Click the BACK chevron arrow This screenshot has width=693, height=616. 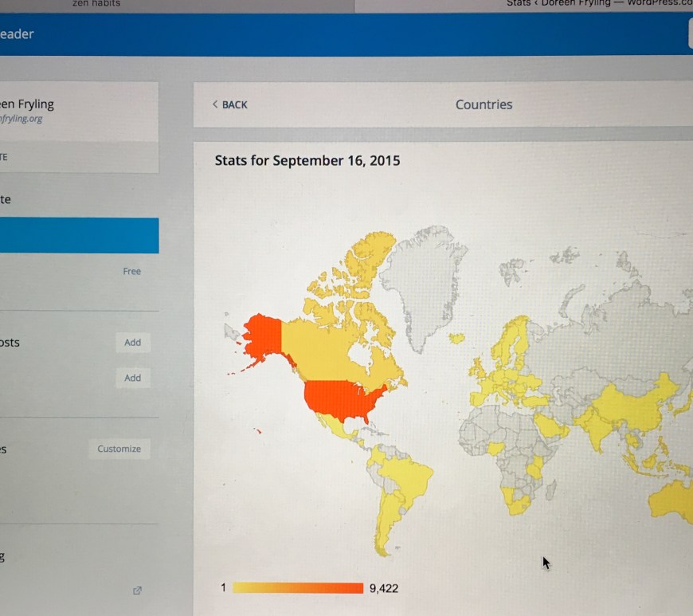point(215,104)
